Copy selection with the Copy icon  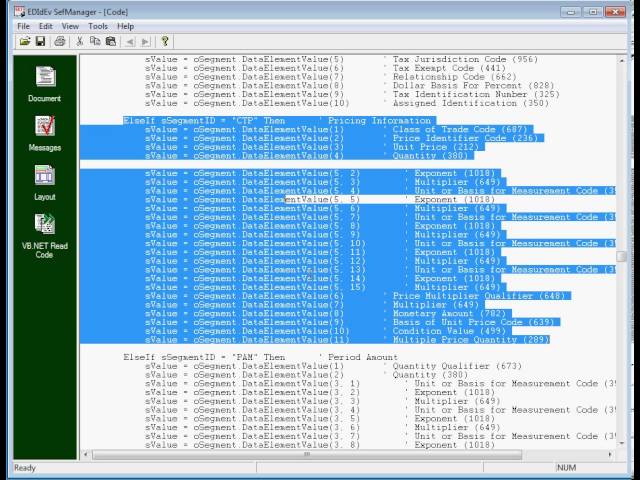[95, 41]
